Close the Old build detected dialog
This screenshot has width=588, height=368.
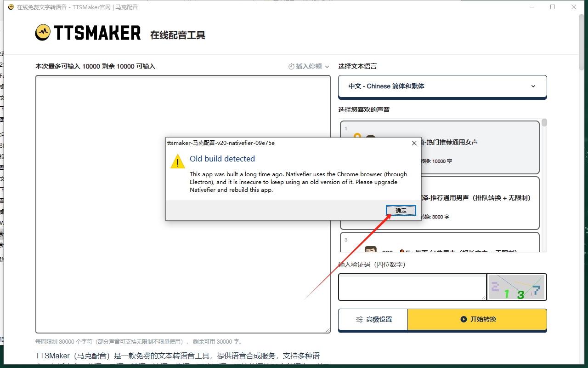click(x=414, y=143)
